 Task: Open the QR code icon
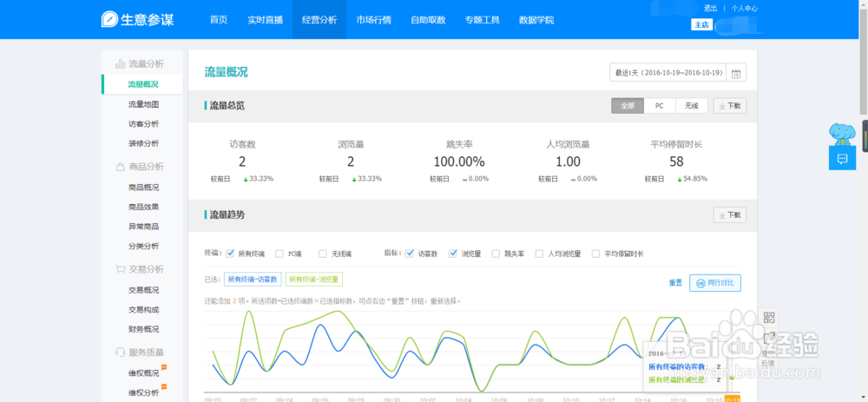pos(769,317)
